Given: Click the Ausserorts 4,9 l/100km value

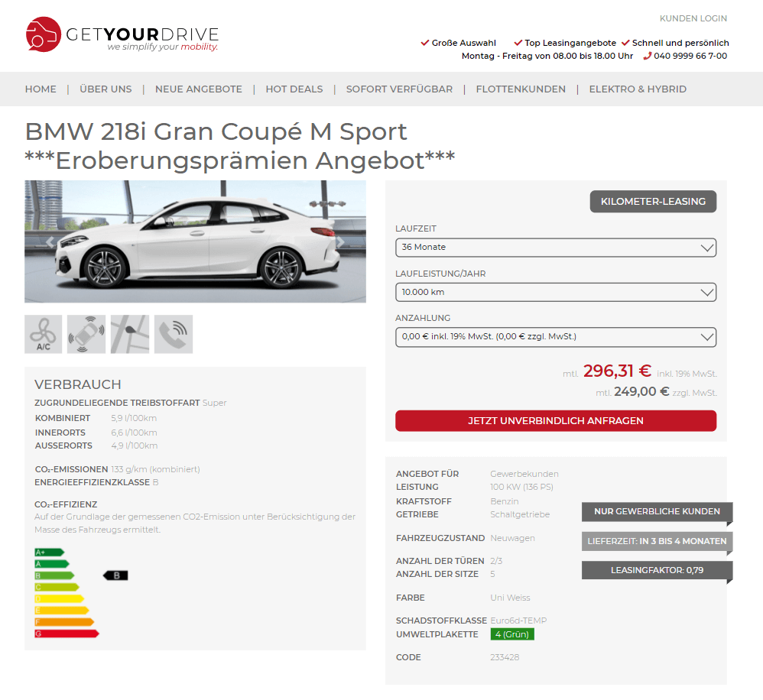Looking at the screenshot, I should [135, 446].
